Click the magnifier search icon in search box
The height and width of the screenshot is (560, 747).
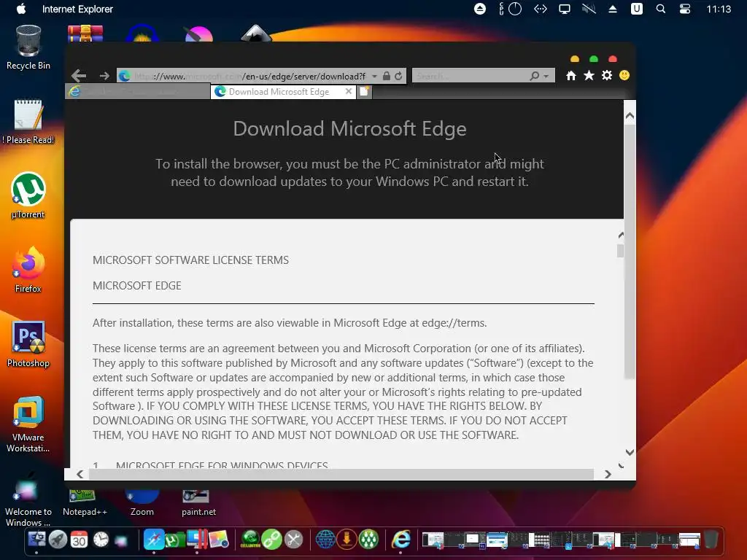coord(535,76)
